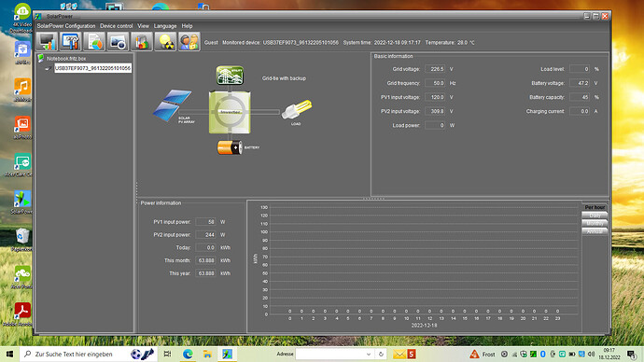Select device USB37EF9073_96132205101056 in tree
Image resolution: width=644 pixels, height=362 pixels.
point(92,68)
